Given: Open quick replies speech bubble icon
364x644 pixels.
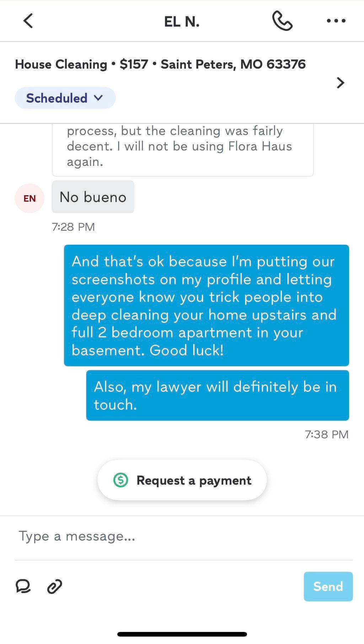Looking at the screenshot, I should coord(23,586).
